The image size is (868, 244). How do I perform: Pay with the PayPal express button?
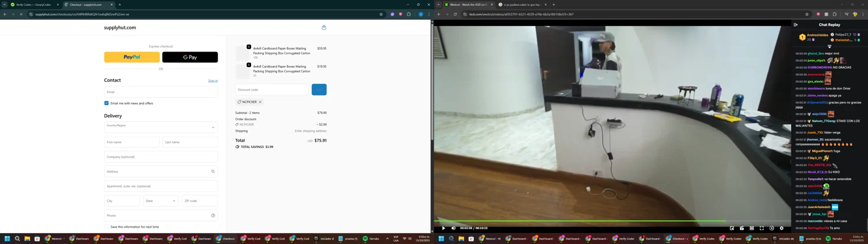(x=132, y=57)
